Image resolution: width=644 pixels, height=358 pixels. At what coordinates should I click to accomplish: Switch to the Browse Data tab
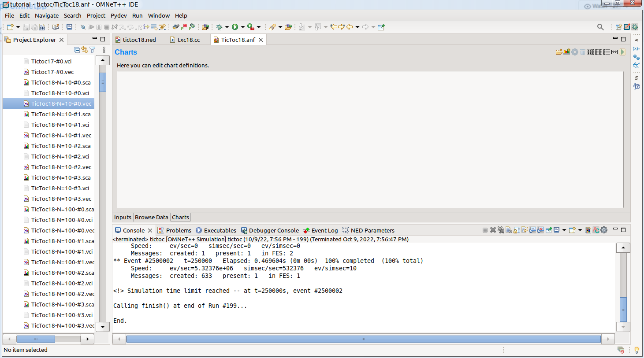point(152,217)
